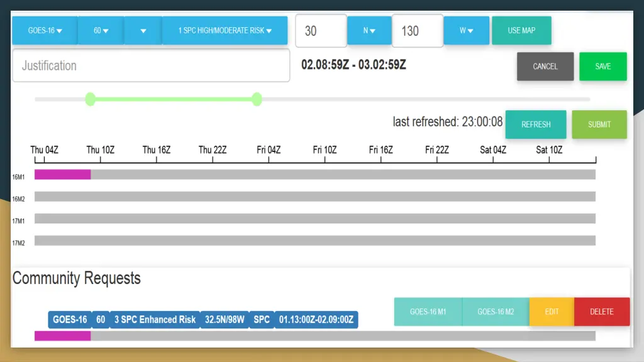Image resolution: width=644 pixels, height=362 pixels.
Task: Click the 16M2 schedule bar
Action: (315, 197)
